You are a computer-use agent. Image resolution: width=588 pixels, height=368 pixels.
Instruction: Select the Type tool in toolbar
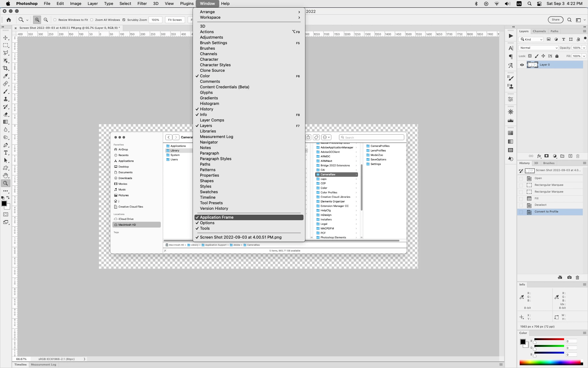6,153
